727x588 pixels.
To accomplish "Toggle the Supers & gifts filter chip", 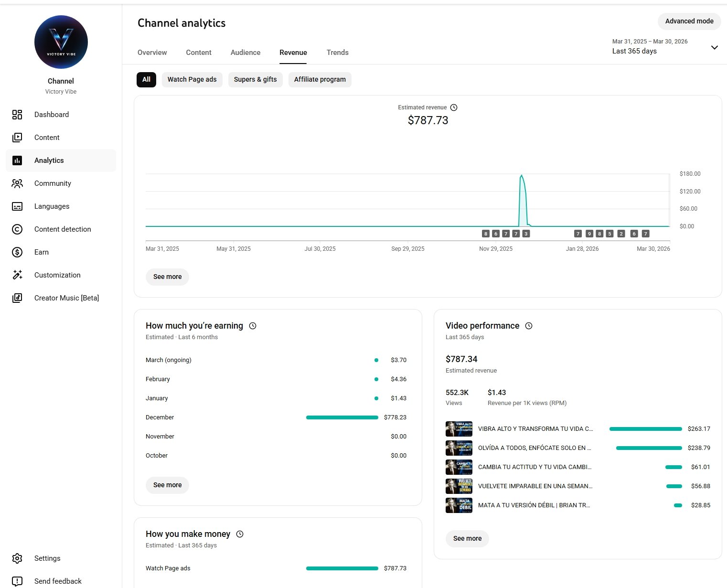I will (x=255, y=80).
